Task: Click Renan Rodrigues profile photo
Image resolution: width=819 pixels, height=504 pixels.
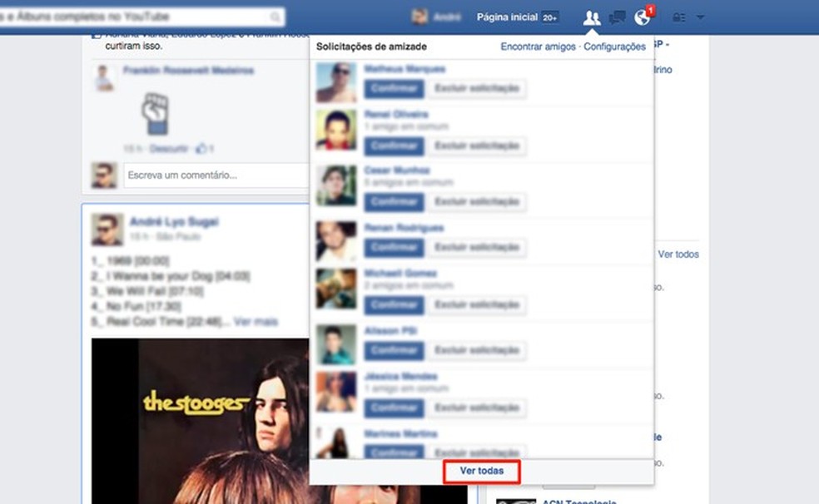Action: tap(336, 241)
